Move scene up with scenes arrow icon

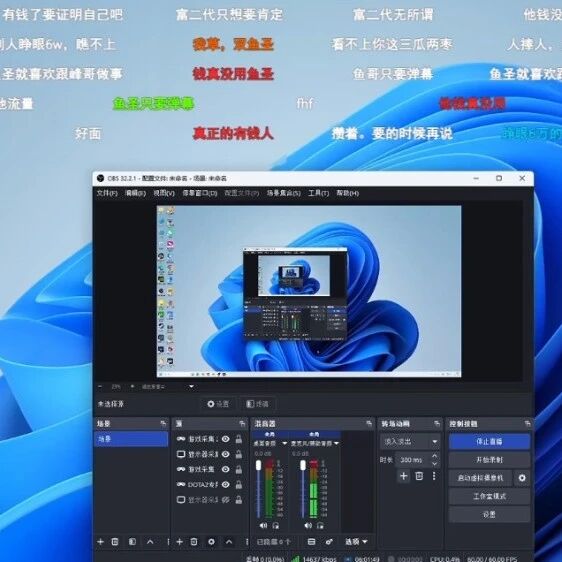(150, 542)
